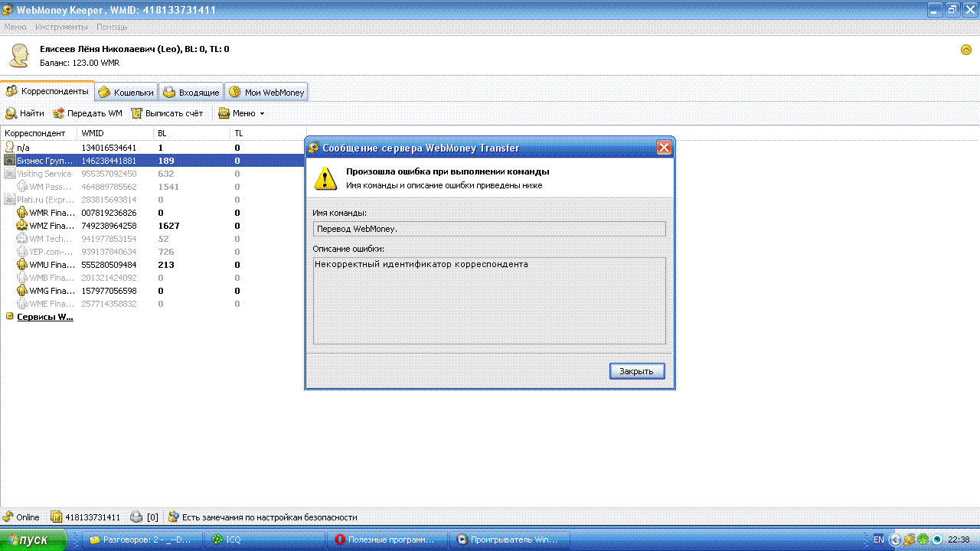The height and width of the screenshot is (551, 980).
Task: Click the WMR Fina... correspondent icon
Action: (22, 213)
